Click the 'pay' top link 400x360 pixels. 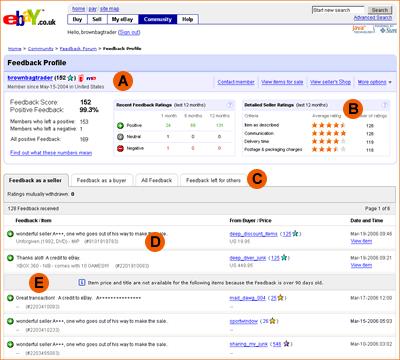93,9
